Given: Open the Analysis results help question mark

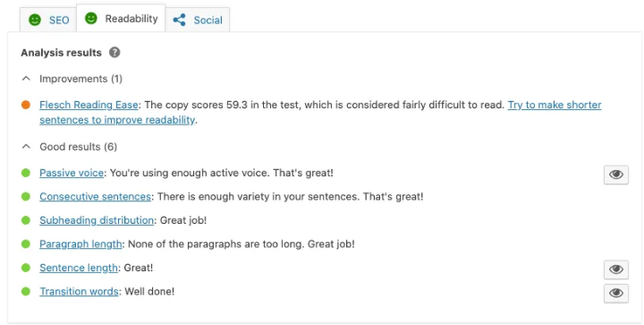Looking at the screenshot, I should tap(114, 53).
